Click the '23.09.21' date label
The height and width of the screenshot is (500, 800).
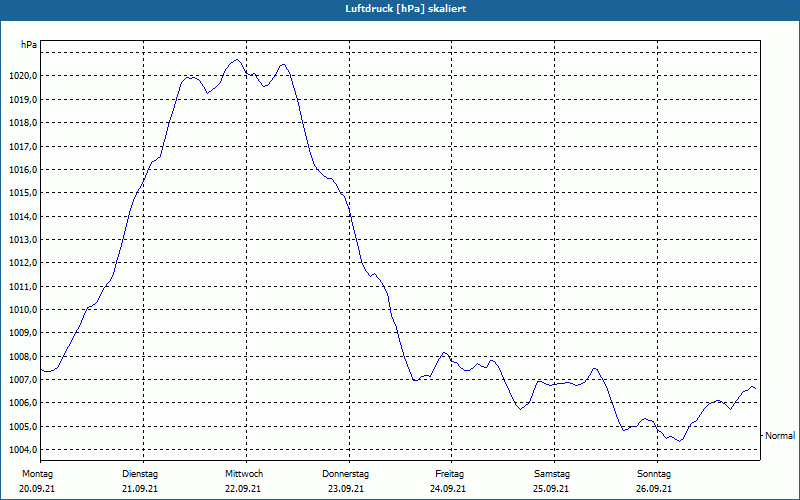[346, 489]
